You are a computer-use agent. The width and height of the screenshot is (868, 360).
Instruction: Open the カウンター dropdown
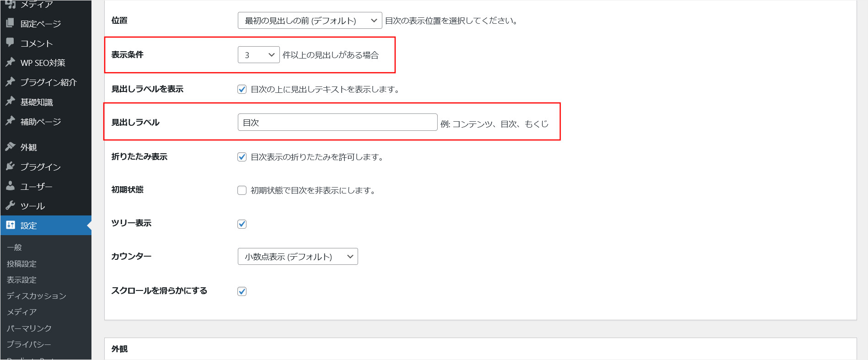pyautogui.click(x=297, y=257)
